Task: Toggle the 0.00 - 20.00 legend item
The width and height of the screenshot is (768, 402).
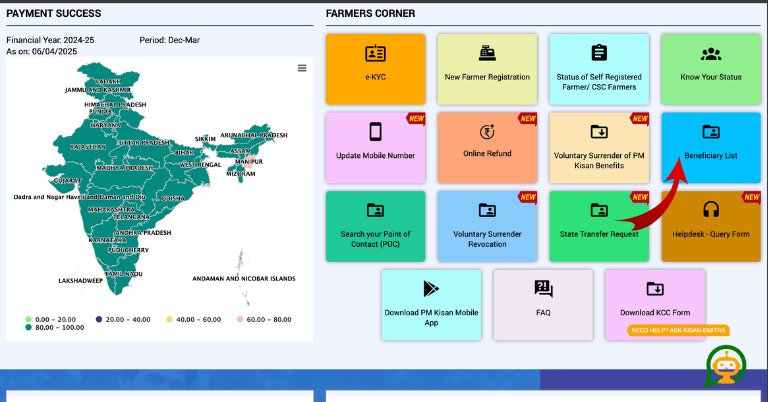Action: 50,319
